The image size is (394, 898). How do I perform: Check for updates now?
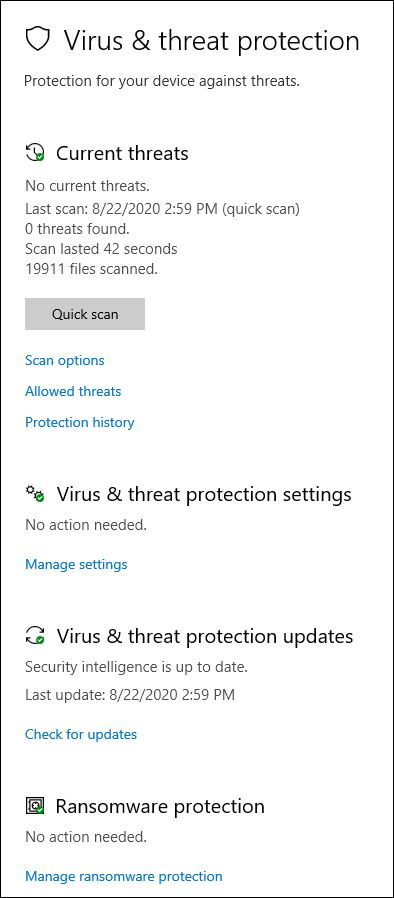[x=81, y=734]
